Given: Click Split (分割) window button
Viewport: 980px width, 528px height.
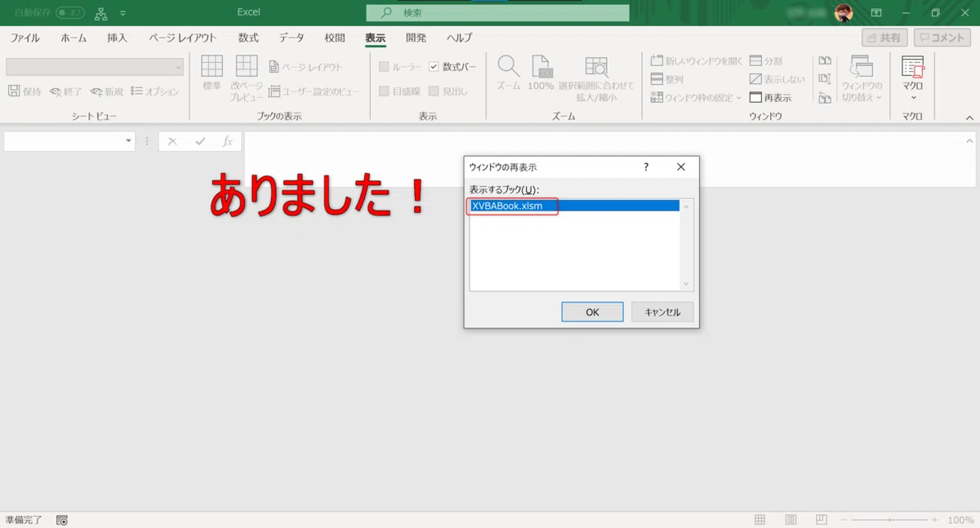Looking at the screenshot, I should point(766,60).
